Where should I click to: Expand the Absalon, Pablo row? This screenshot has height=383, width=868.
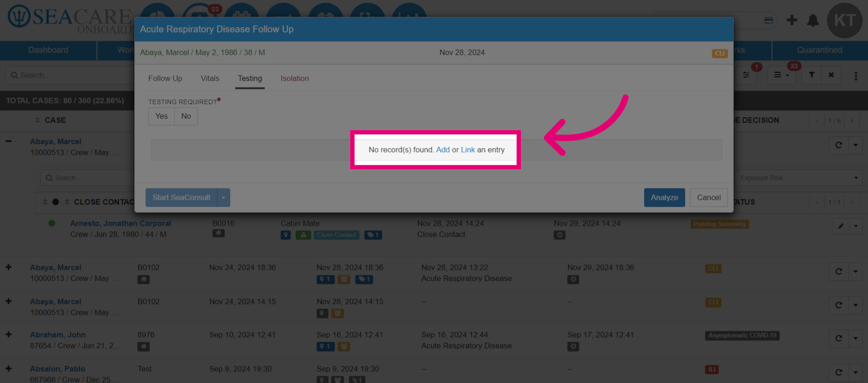pyautogui.click(x=9, y=369)
